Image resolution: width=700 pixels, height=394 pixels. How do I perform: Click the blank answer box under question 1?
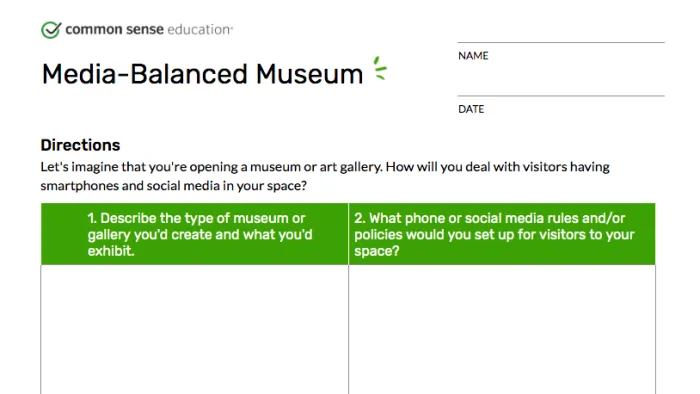194,329
